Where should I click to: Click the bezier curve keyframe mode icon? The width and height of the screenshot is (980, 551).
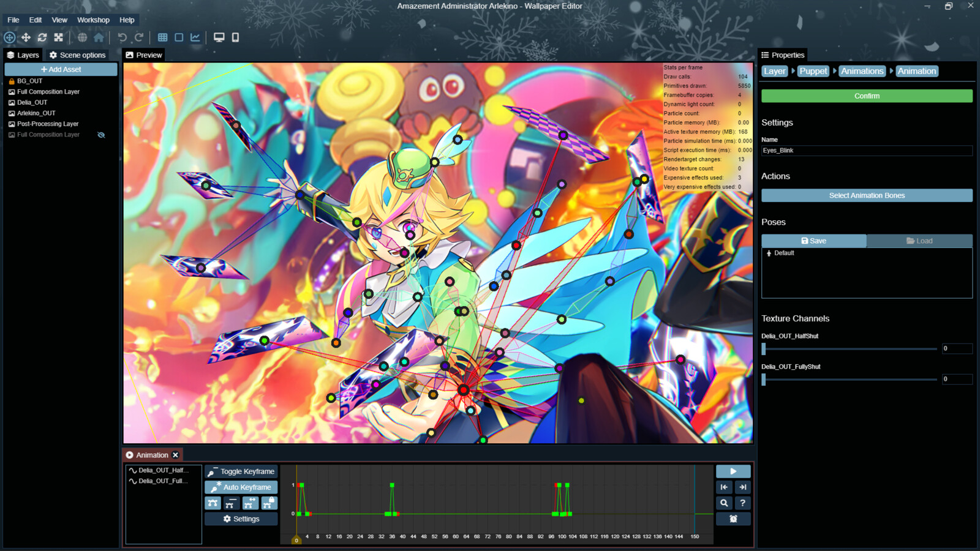[x=213, y=503]
